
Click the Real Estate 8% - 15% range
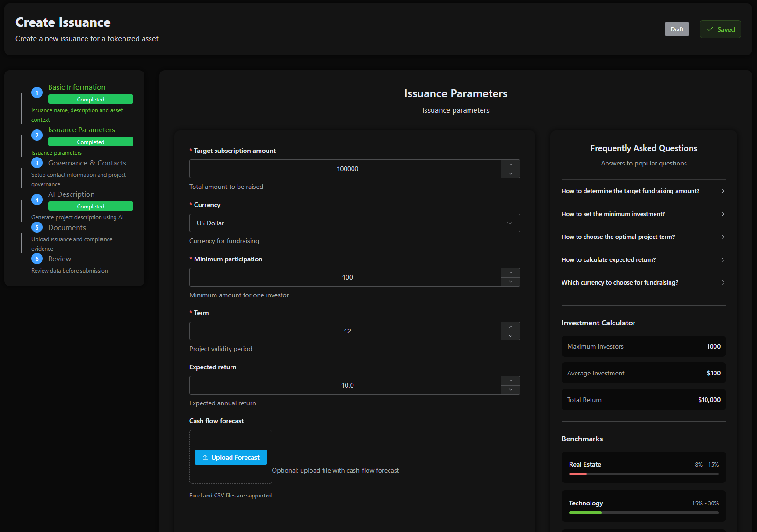click(707, 465)
